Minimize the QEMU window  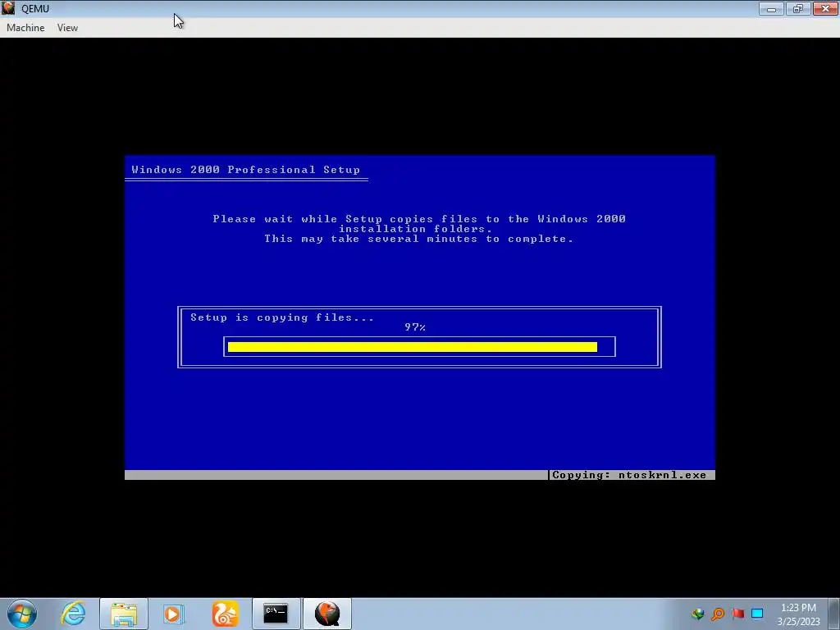[x=771, y=8]
